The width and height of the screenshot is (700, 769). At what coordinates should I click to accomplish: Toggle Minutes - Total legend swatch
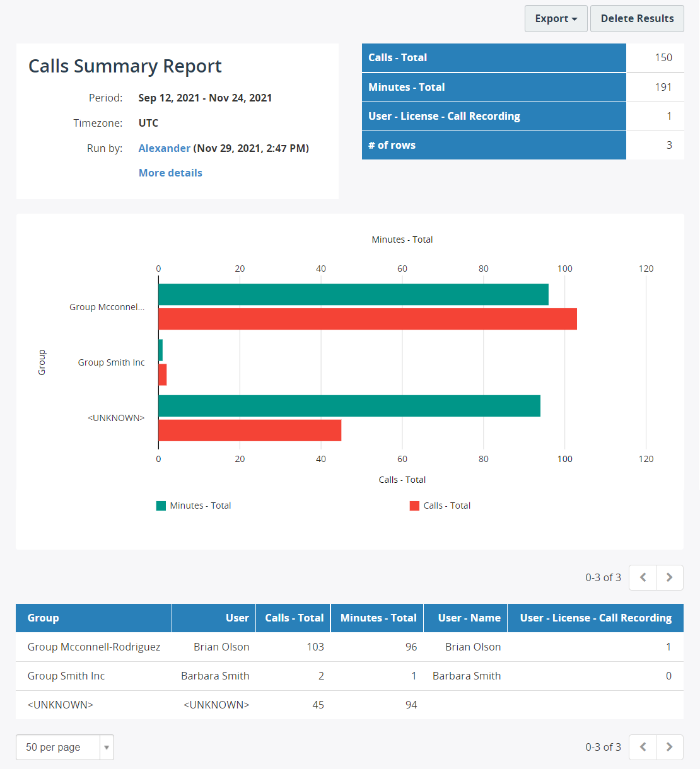coord(161,506)
